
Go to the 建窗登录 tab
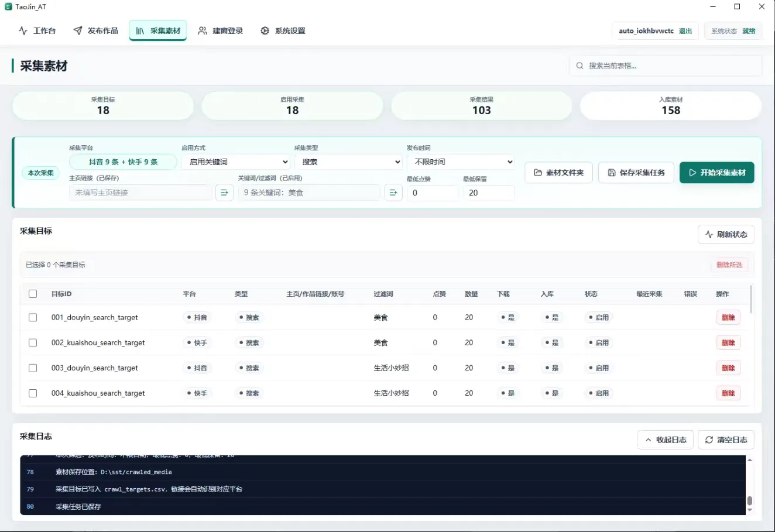pyautogui.click(x=220, y=30)
